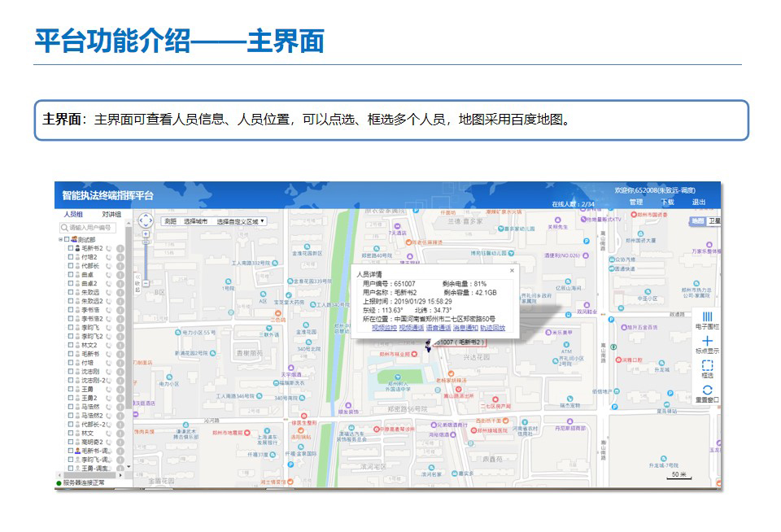
Task: Open the 选择自定义区域 dropdown
Action: (241, 221)
